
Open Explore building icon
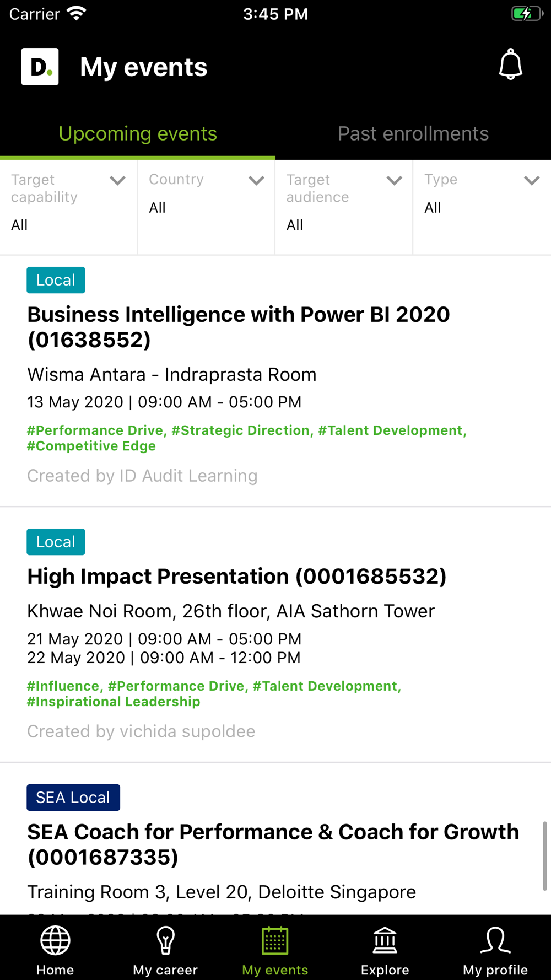385,940
